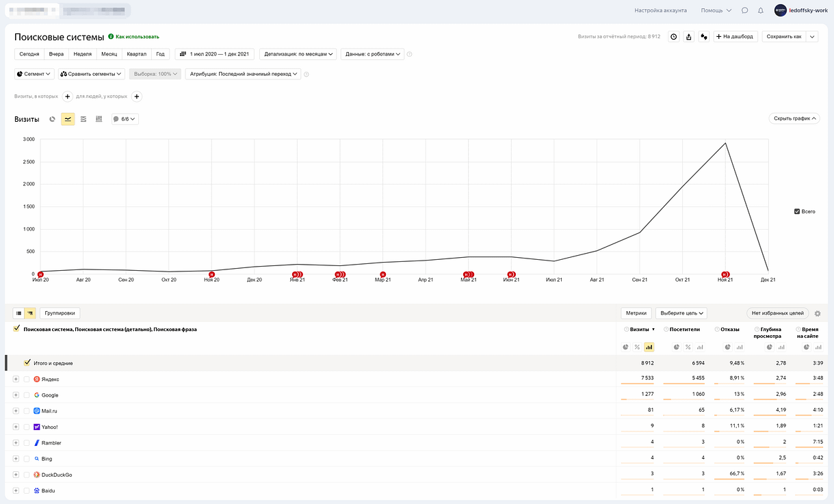The width and height of the screenshot is (834, 504).
Task: Switch chart to pie chart view
Action: [52, 119]
